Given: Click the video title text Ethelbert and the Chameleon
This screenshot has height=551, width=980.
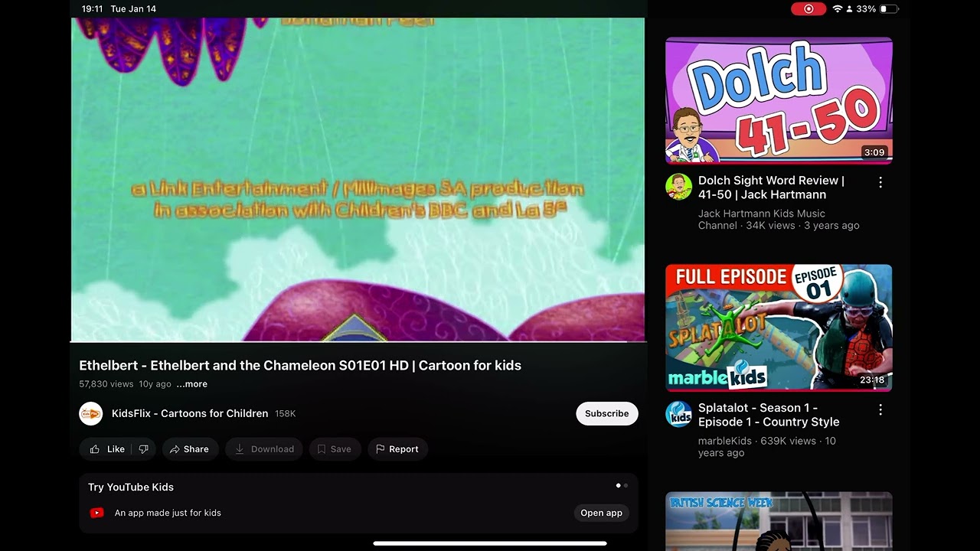Looking at the screenshot, I should pyautogui.click(x=300, y=365).
